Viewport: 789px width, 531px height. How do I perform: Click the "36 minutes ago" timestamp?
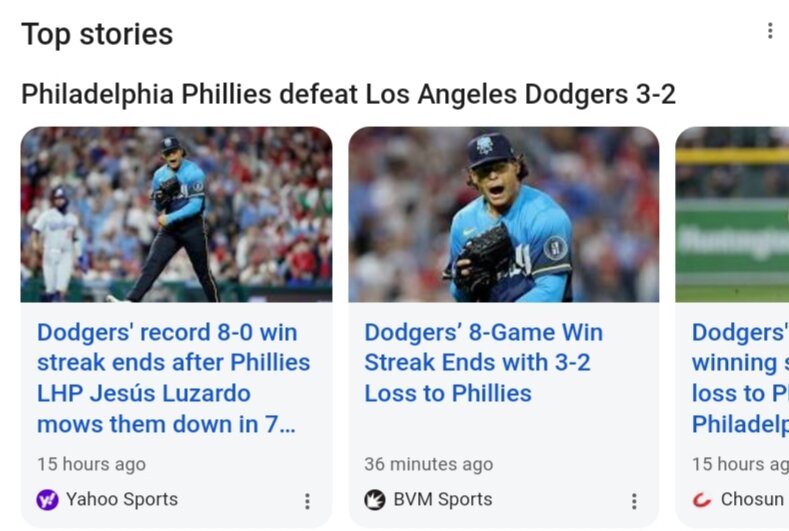tap(428, 464)
